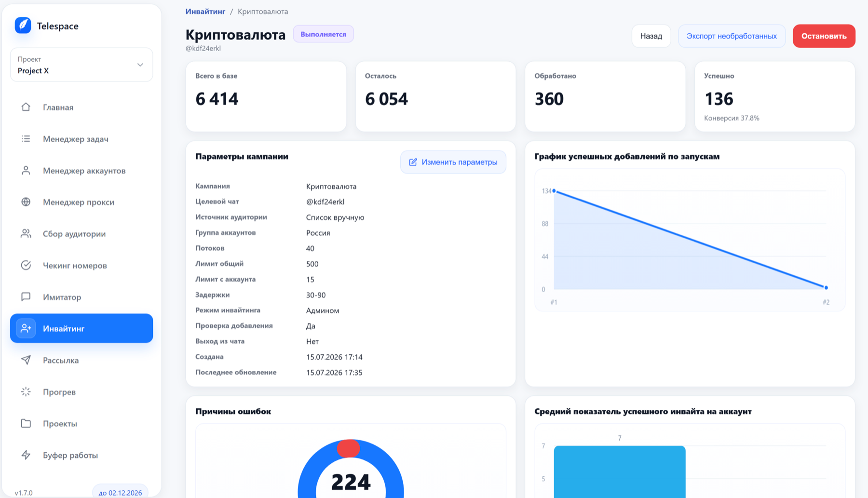Click the 224 total in the error donut

coord(351,482)
